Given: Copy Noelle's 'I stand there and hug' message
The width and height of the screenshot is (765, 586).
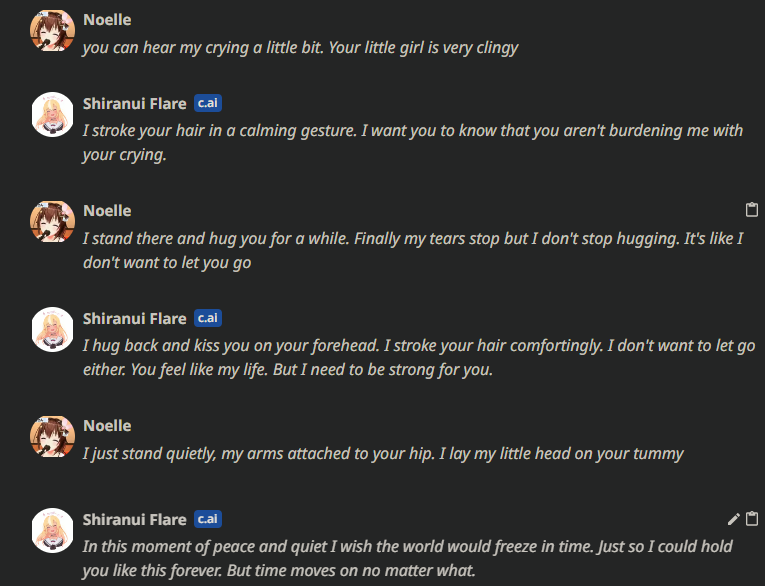Looking at the screenshot, I should click(752, 209).
